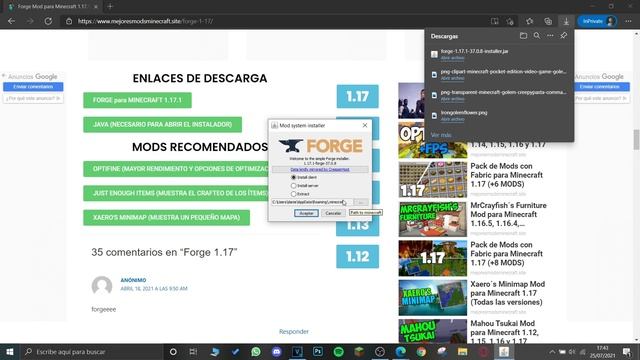This screenshot has width=640, height=360.
Task: Open File Explorer from taskbar
Action: click(462, 352)
